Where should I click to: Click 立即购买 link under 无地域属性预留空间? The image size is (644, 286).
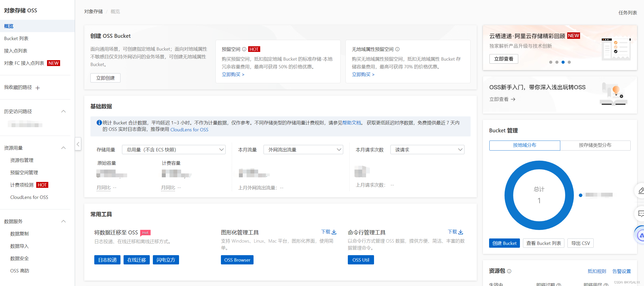tap(363, 75)
